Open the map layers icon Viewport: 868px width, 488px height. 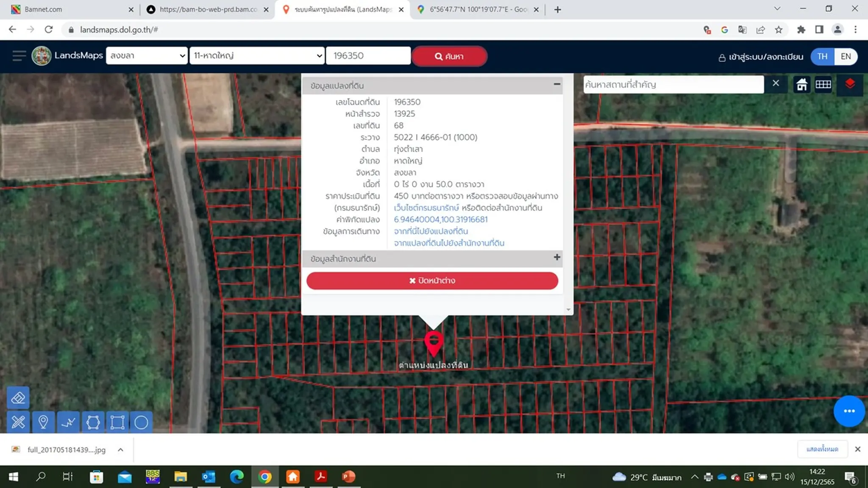pyautogui.click(x=850, y=84)
